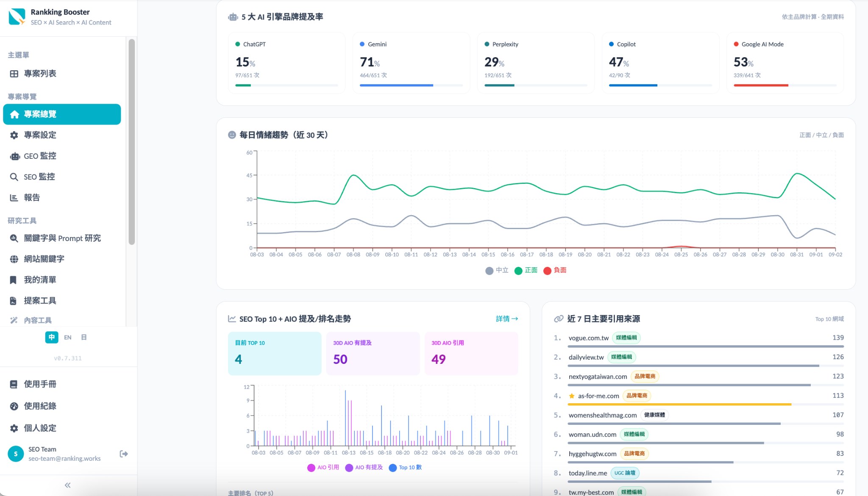Click the SEO Team avatar circle
Image resolution: width=868 pixels, height=496 pixels.
click(16, 454)
